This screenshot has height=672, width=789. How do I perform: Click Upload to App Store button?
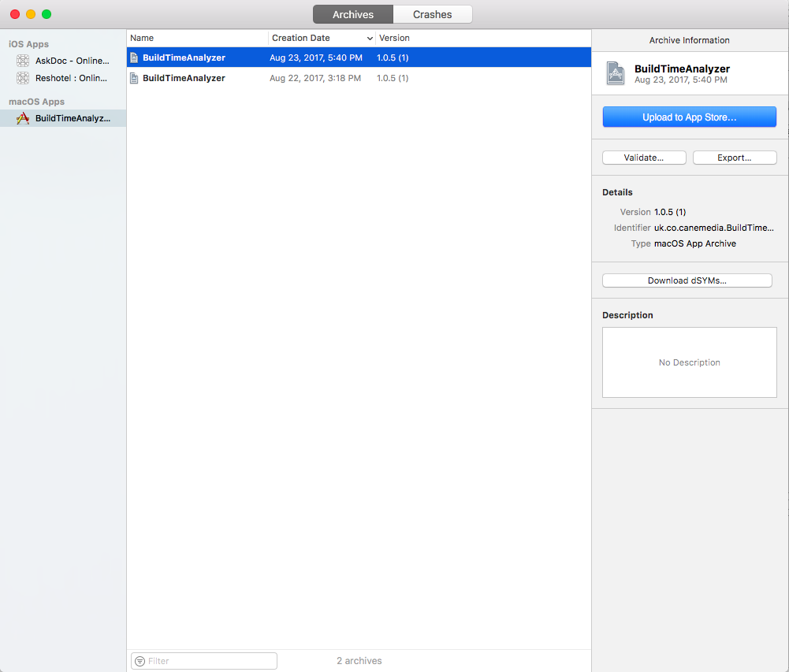point(689,117)
